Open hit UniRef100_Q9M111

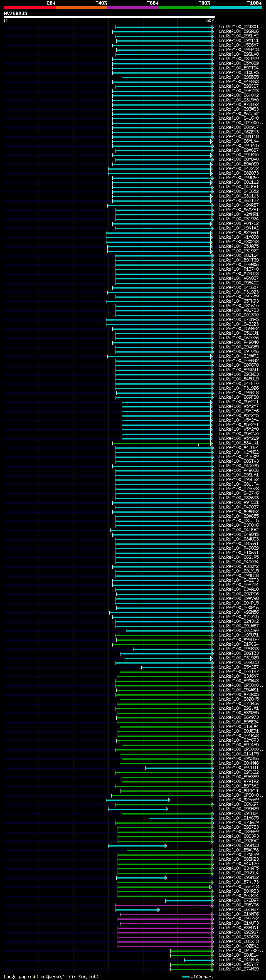239,40
